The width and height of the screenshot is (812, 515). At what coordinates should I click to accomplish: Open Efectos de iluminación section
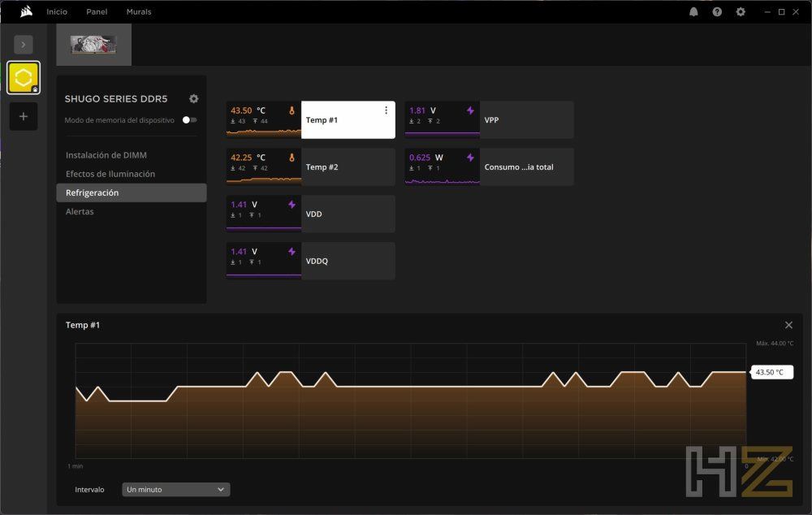tap(110, 174)
